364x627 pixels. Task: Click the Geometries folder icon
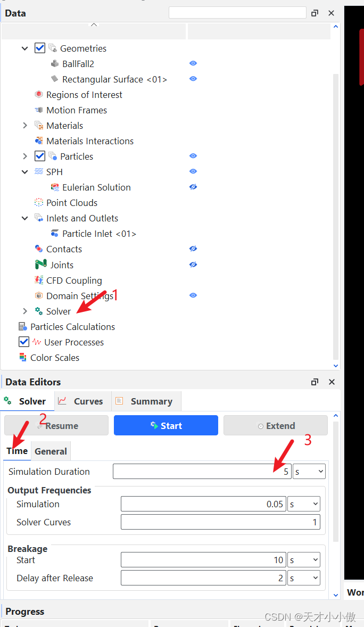click(x=53, y=48)
